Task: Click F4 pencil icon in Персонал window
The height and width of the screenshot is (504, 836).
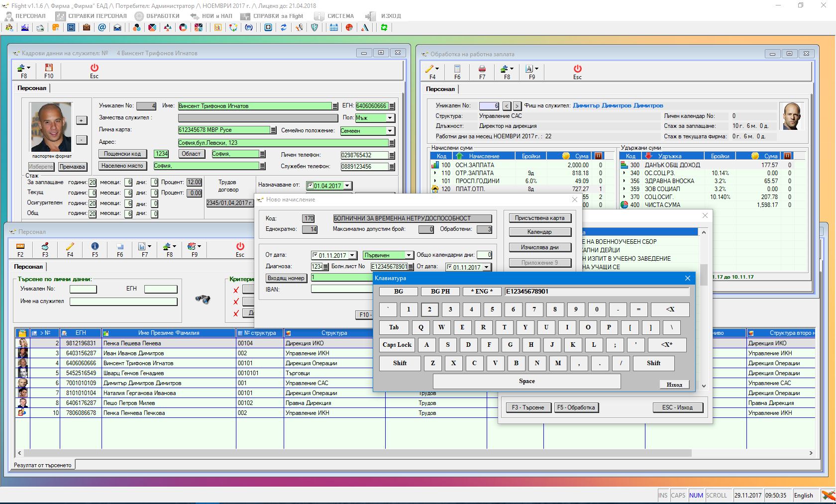Action: (70, 249)
